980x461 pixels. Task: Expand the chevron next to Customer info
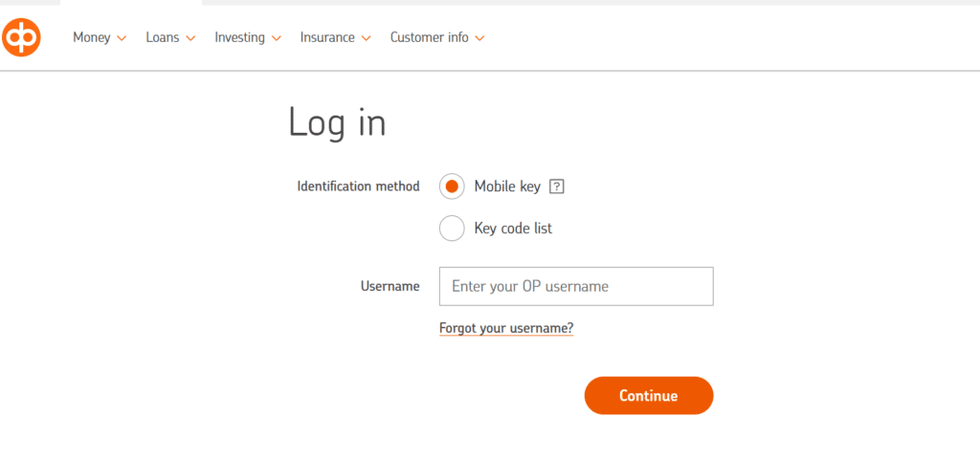(x=479, y=38)
